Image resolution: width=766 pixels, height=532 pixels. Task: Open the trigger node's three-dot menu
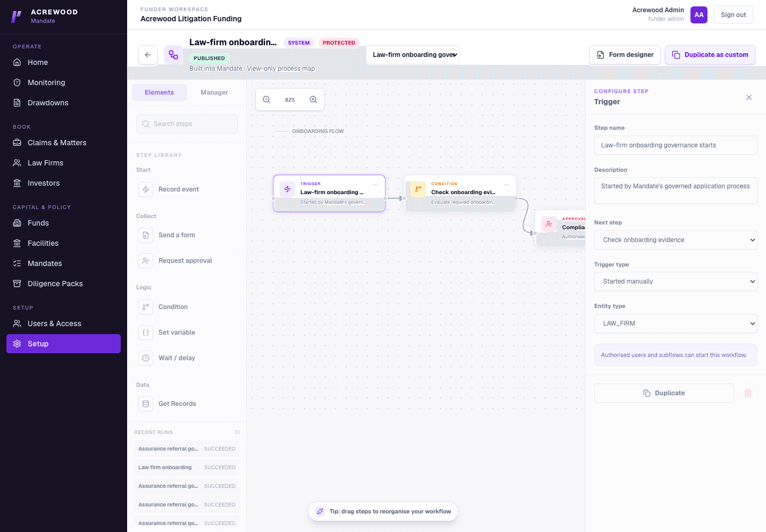click(x=376, y=185)
